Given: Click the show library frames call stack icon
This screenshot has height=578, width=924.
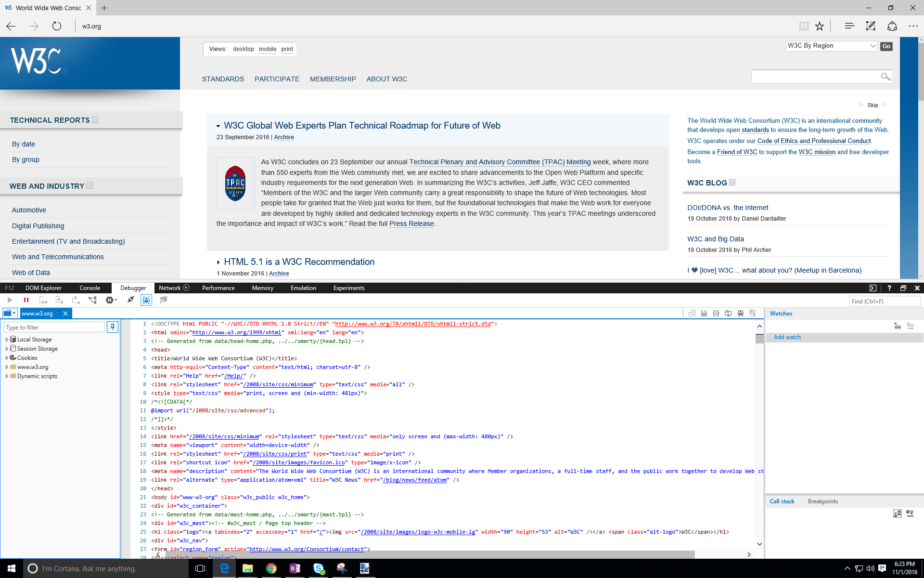Looking at the screenshot, I should (x=898, y=514).
